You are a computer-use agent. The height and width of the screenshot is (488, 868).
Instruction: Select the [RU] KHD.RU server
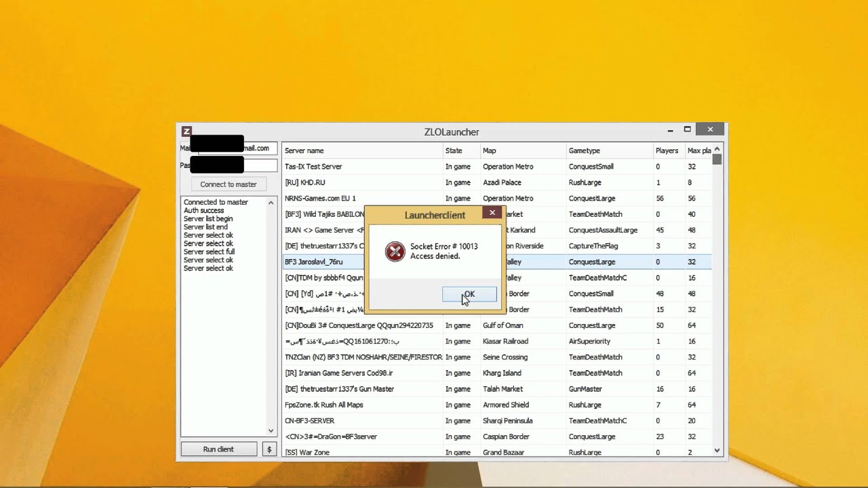(497, 182)
